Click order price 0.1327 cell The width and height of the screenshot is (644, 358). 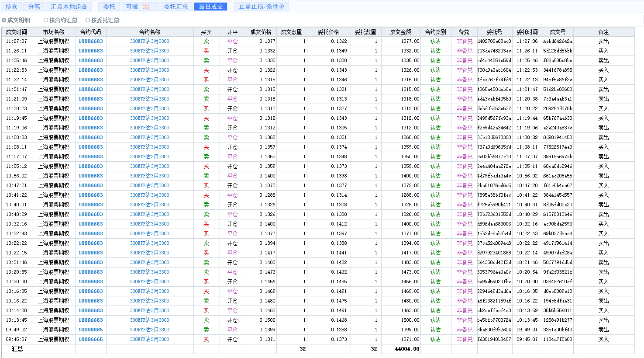339,108
